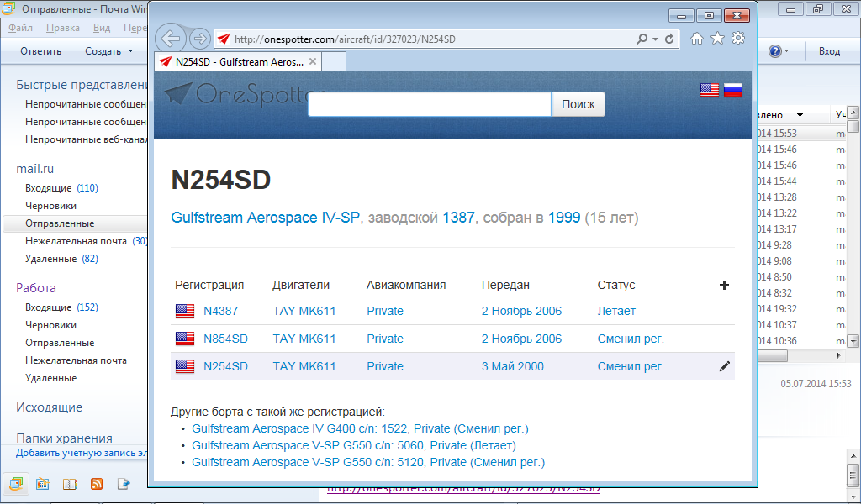Click the flag icon in N4387 row
Image resolution: width=861 pixels, height=504 pixels.
click(x=185, y=311)
